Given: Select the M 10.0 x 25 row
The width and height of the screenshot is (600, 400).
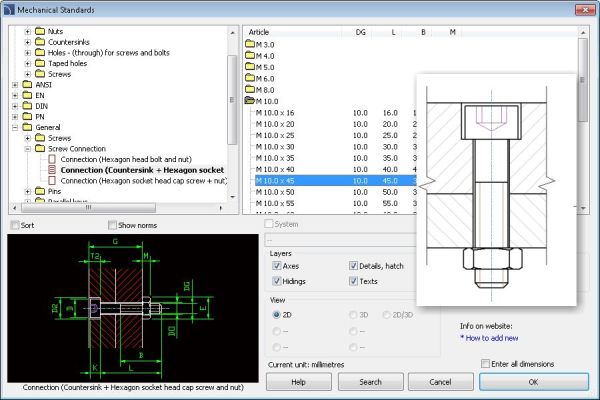Looking at the screenshot, I should [335, 136].
